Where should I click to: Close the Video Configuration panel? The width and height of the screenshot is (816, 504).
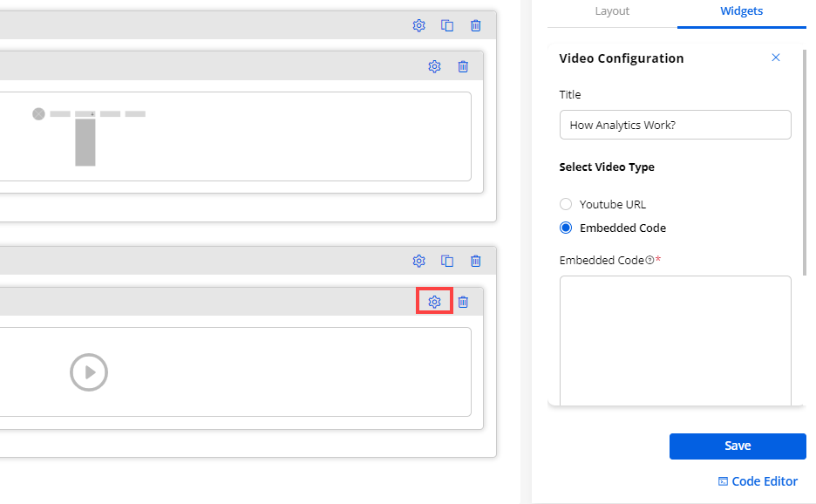pos(776,58)
